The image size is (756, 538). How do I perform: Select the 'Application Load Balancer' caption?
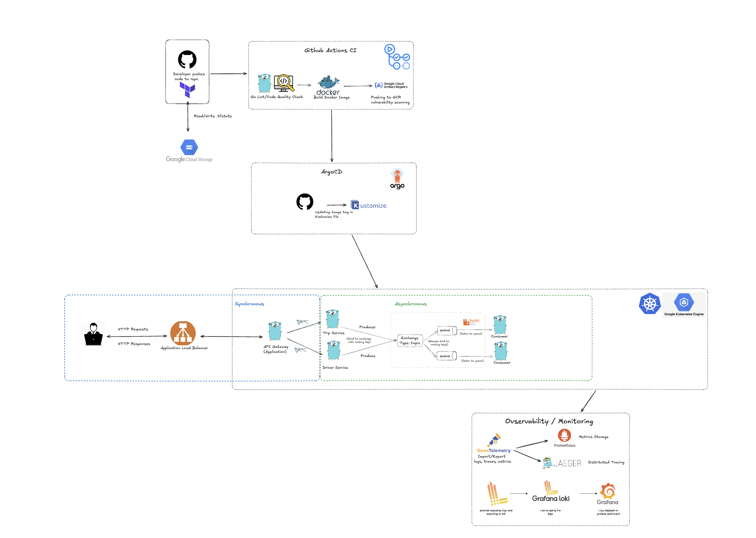pos(184,348)
